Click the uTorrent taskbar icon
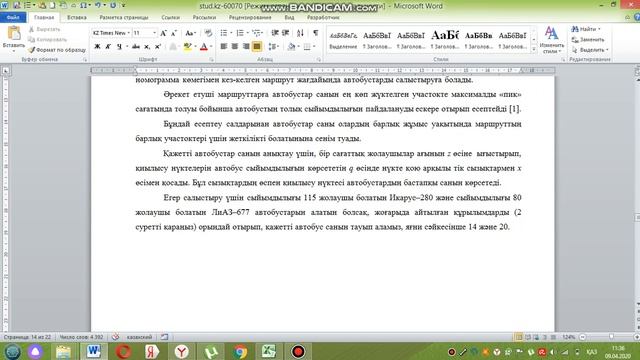The image size is (640, 360). click(211, 351)
